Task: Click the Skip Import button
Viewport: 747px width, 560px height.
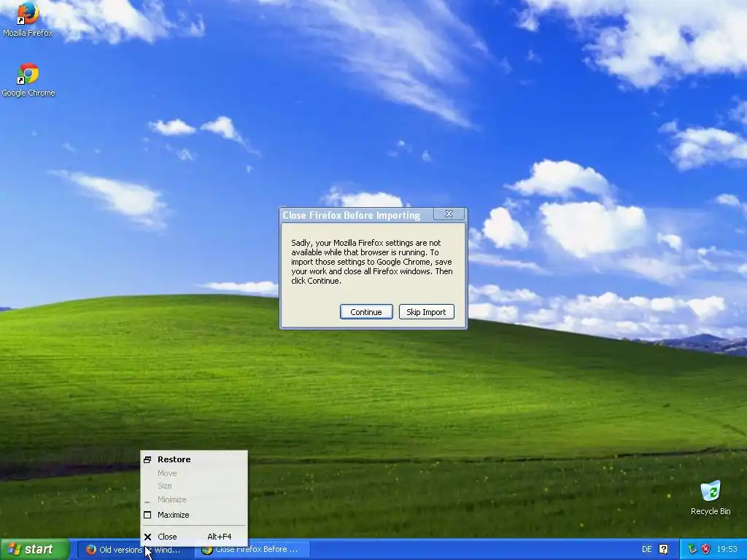Action: [x=426, y=312]
